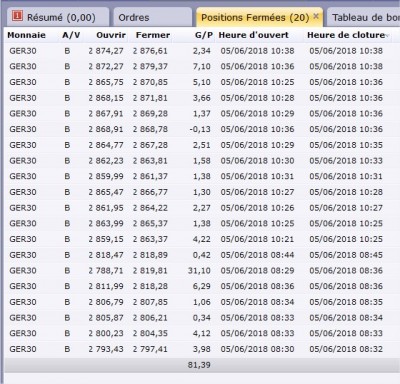Sort by the A/V column header
Image resolution: width=400 pixels, height=384 pixels.
[x=71, y=35]
